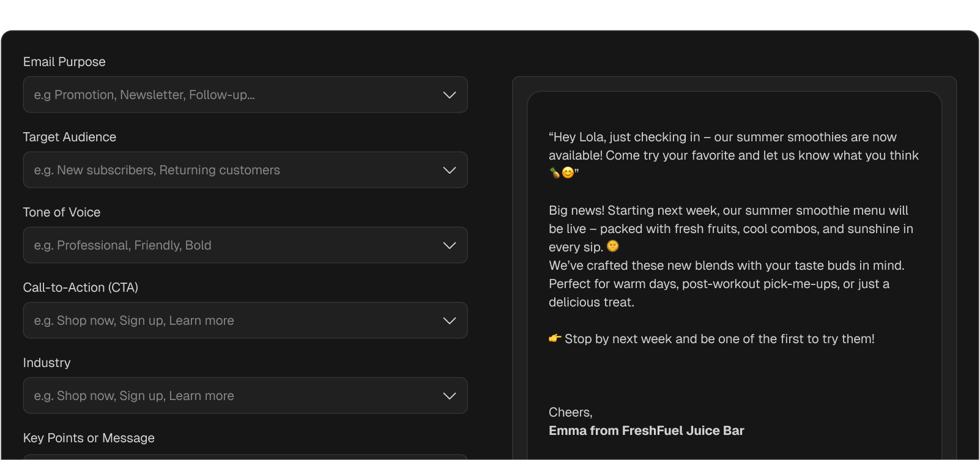
Task: Expand the Target Audience dropdown
Action: click(x=245, y=170)
